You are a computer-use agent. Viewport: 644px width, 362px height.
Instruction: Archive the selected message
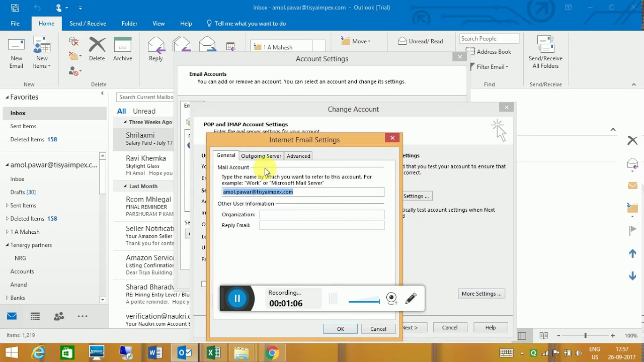point(122,49)
